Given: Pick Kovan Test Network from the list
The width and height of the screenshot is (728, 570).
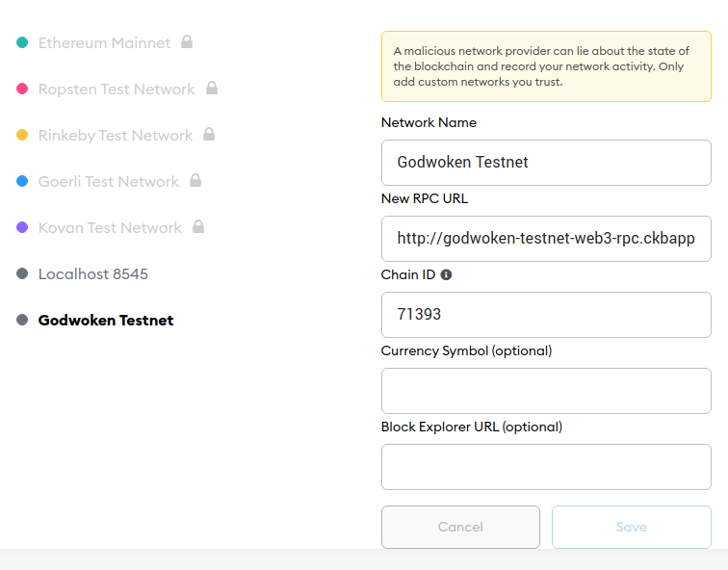Looking at the screenshot, I should click(x=110, y=228).
